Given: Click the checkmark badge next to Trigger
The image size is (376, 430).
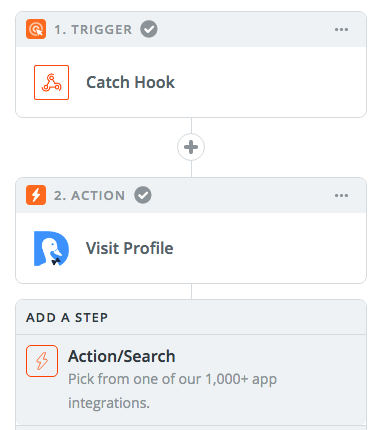Looking at the screenshot, I should point(149,29).
